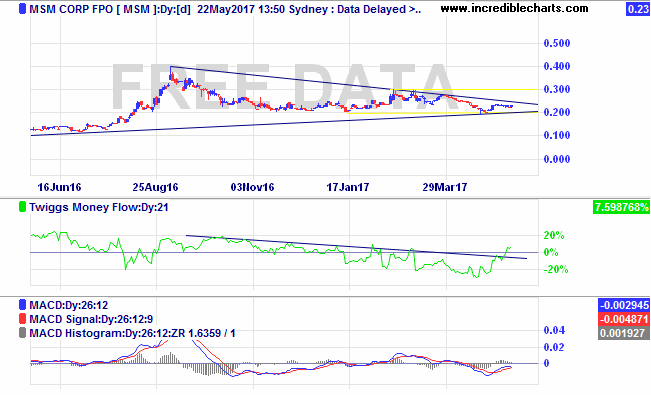
Task: Click the gray 0.001927 histogram value box
Action: [624, 333]
